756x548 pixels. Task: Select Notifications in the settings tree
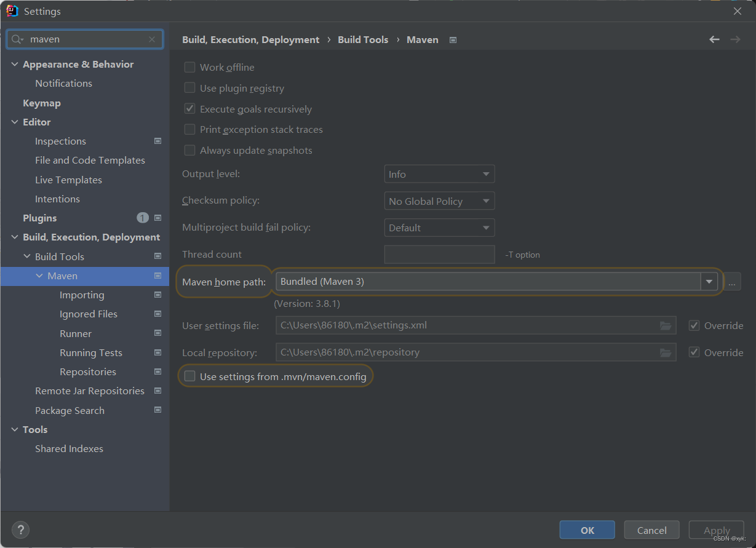[x=63, y=83]
